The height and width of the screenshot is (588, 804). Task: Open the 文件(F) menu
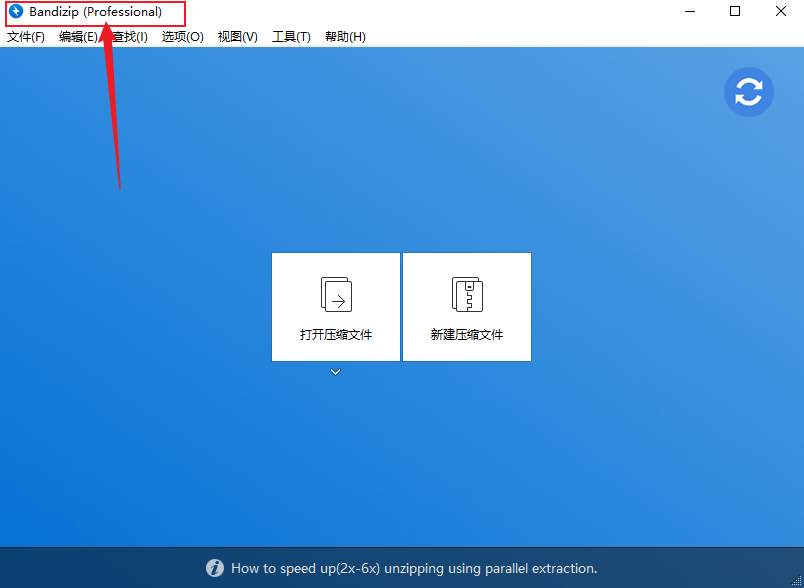(x=26, y=37)
